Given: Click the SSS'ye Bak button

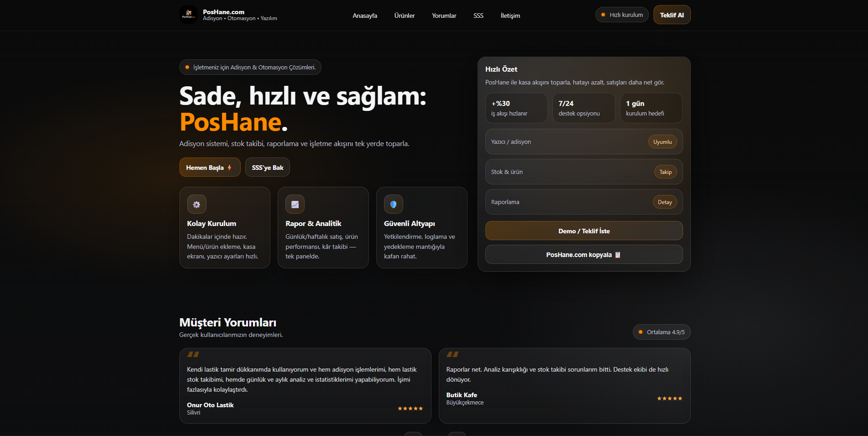Looking at the screenshot, I should click(267, 167).
